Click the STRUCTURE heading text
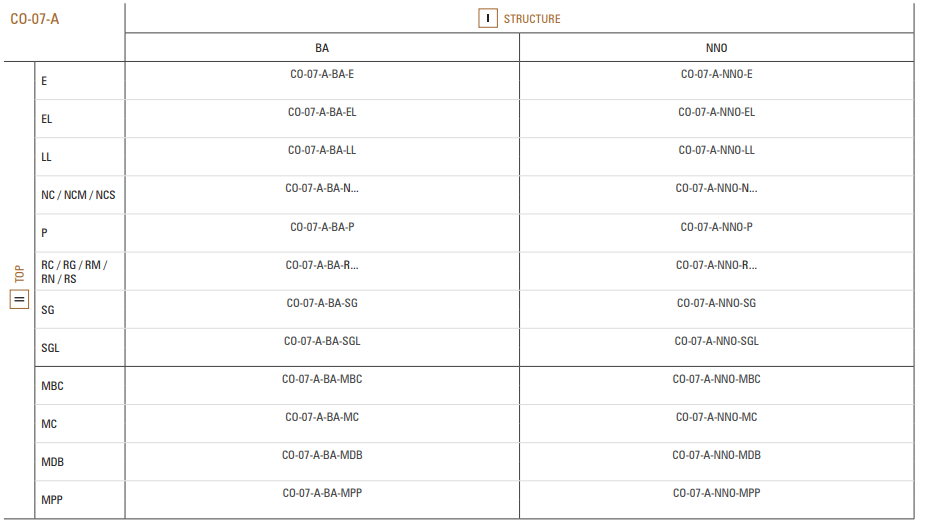The width and height of the screenshot is (925, 531). click(532, 19)
